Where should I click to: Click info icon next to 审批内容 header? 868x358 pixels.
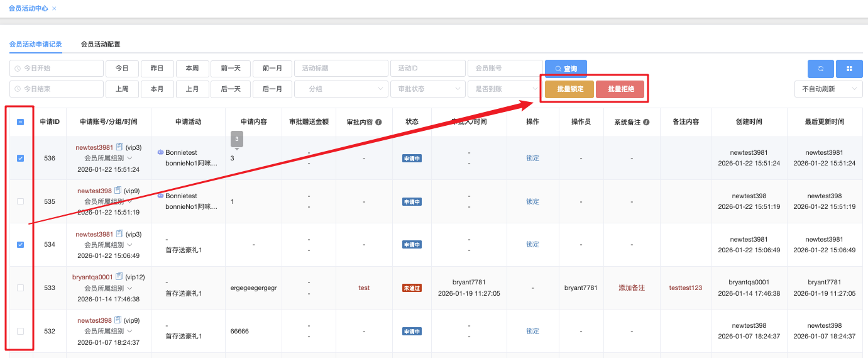click(378, 122)
